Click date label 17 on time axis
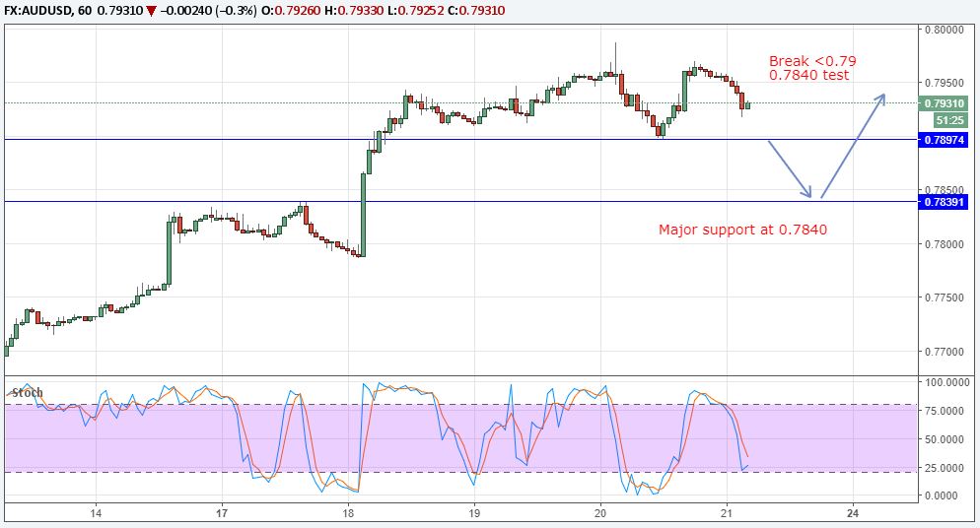Screen dimensions: 980x528 point(222,513)
